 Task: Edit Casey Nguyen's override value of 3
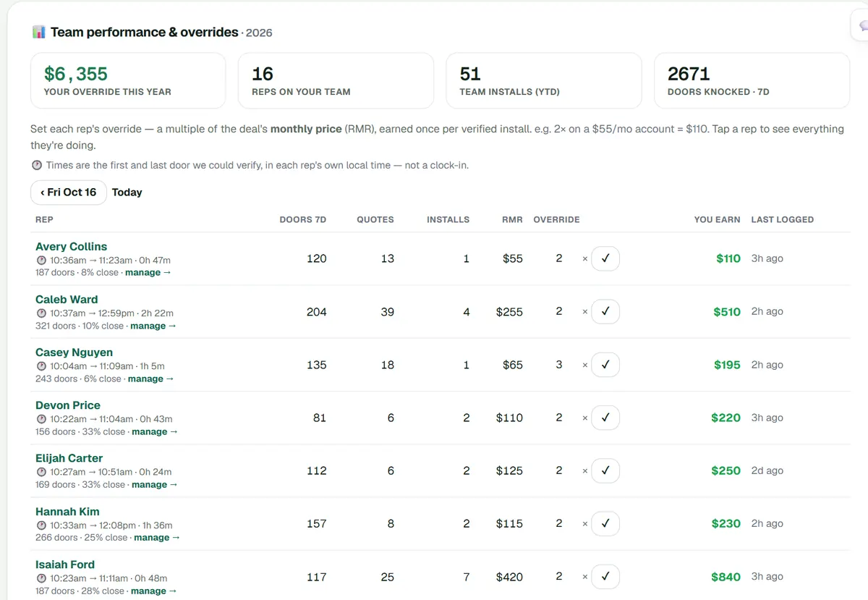[558, 365]
